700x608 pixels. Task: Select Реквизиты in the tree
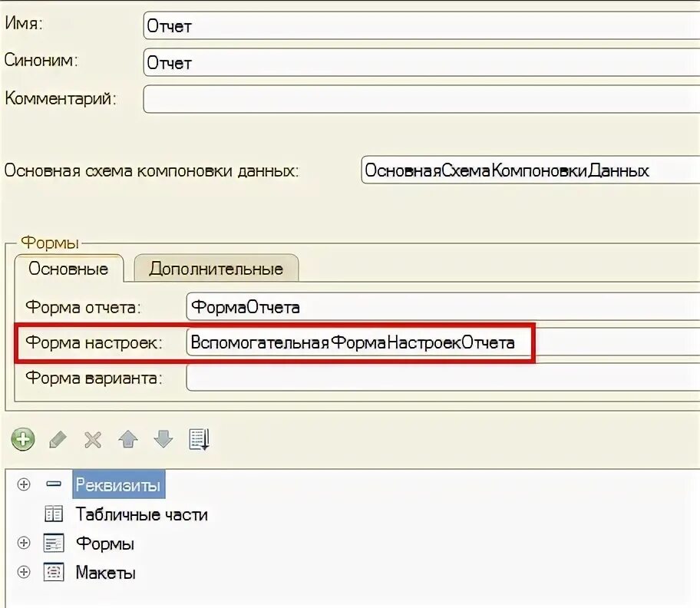(118, 484)
